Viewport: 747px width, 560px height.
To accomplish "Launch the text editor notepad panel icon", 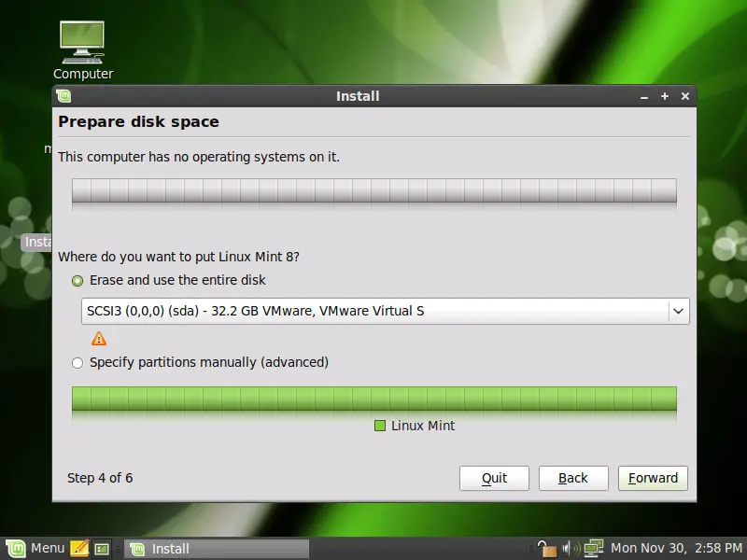I will 79,549.
